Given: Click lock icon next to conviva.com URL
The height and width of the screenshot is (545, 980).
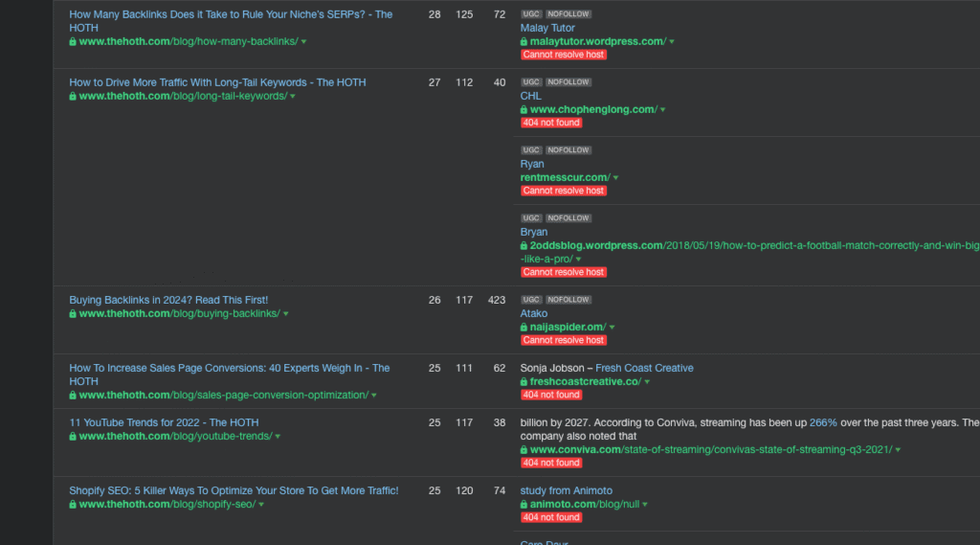Looking at the screenshot, I should tap(523, 450).
